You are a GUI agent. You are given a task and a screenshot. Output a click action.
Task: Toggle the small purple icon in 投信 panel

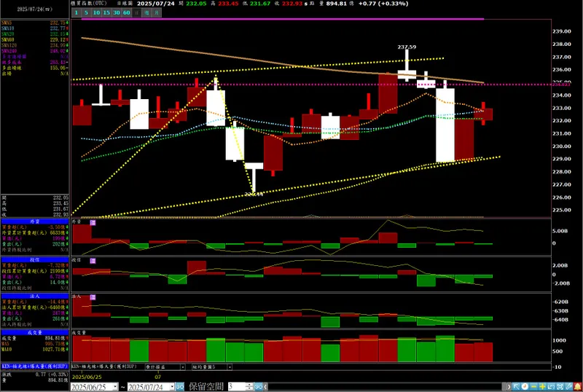click(93, 261)
